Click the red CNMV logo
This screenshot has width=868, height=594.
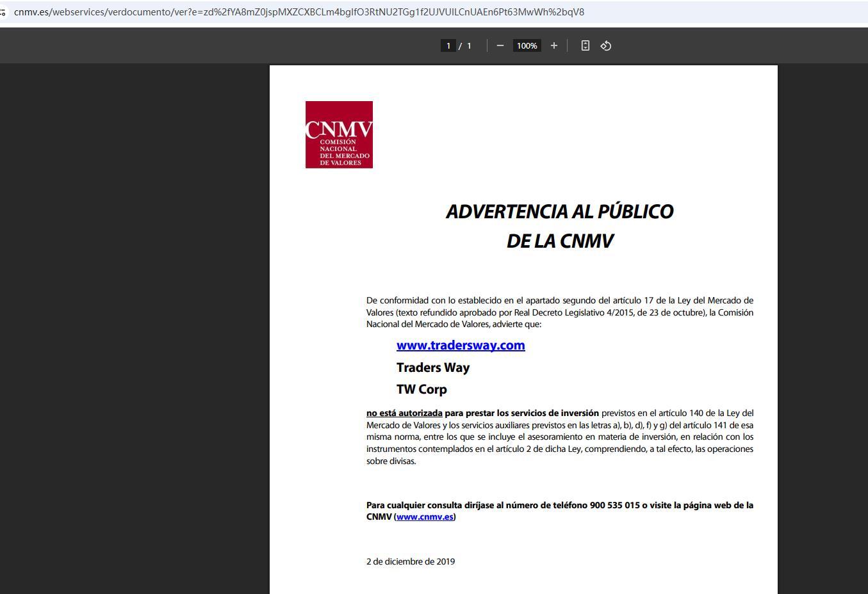(x=339, y=134)
